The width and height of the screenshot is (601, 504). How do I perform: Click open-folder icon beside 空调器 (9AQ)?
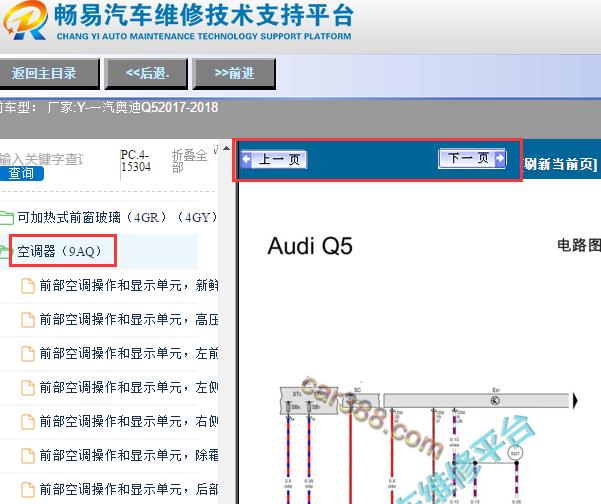(x=5, y=252)
